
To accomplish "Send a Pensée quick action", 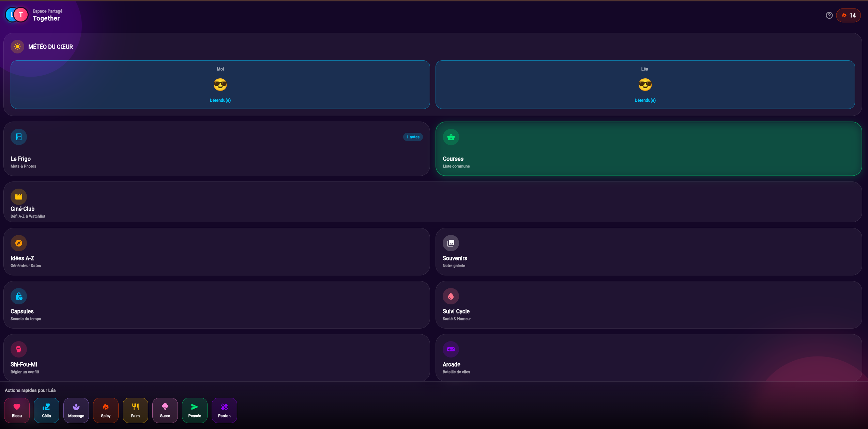I will [195, 410].
